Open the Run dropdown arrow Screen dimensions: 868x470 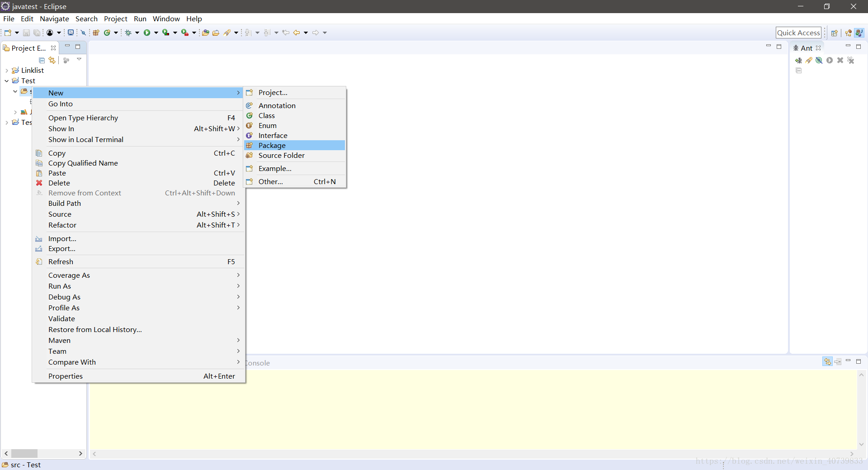pyautogui.click(x=156, y=33)
